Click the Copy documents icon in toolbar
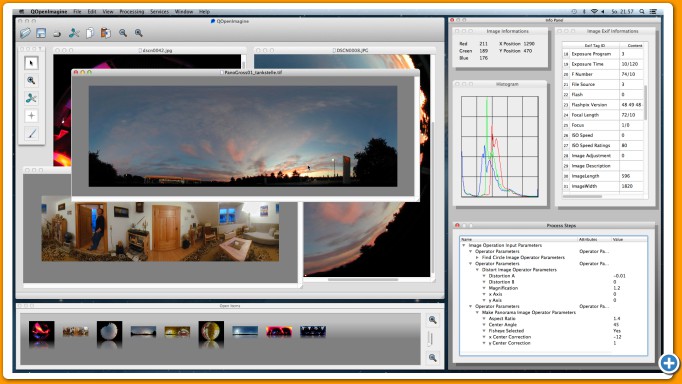This screenshot has height=384, width=682. coord(90,33)
